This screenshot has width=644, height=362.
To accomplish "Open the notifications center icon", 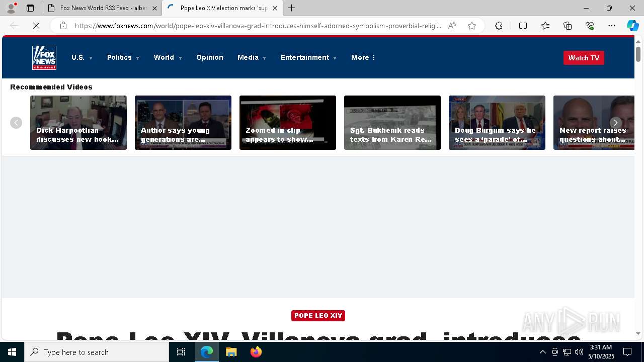I will click(x=627, y=352).
